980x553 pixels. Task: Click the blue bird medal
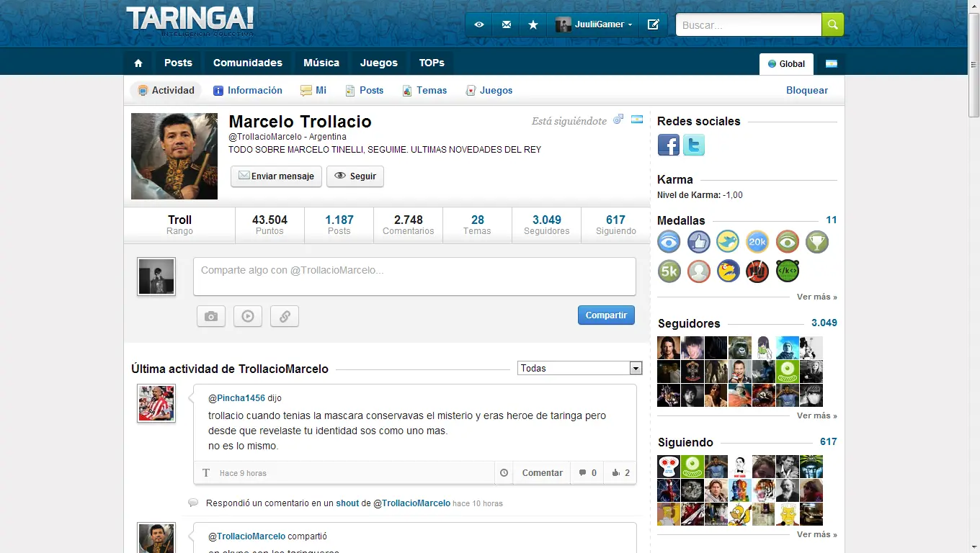tap(729, 242)
